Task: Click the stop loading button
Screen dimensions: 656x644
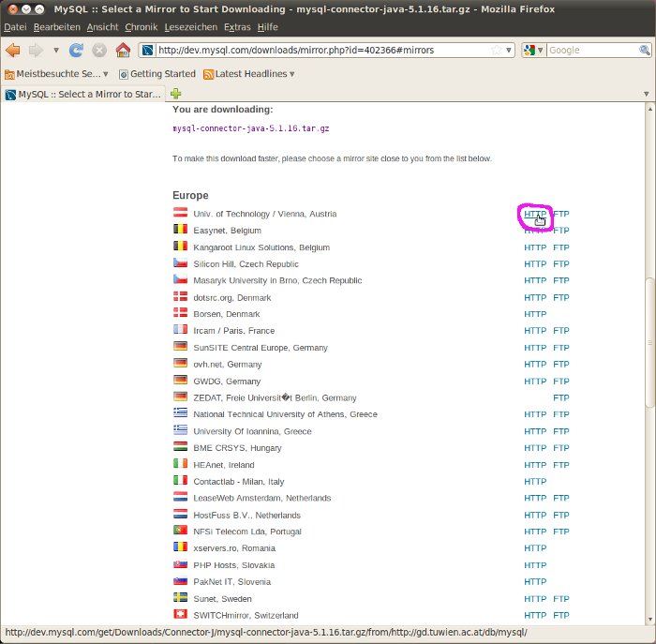Action: click(x=99, y=50)
